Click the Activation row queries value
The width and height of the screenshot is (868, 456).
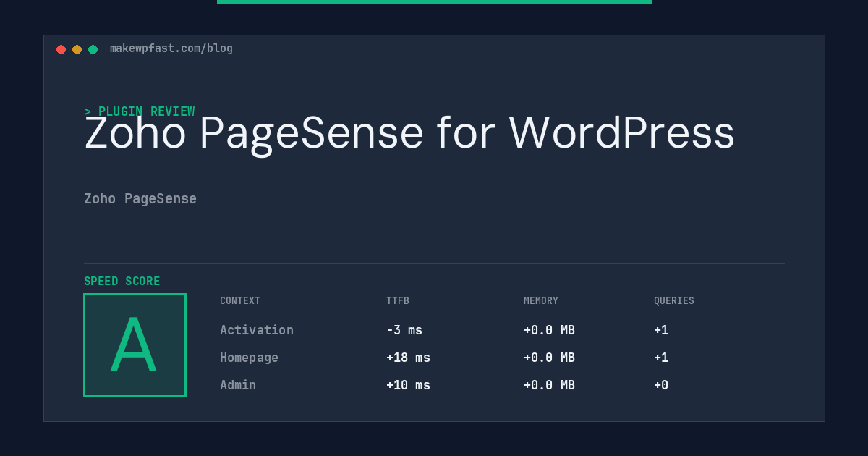point(661,330)
